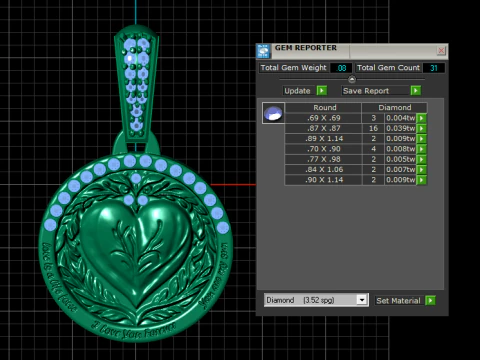
Task: Click the Save Report label
Action: click(366, 91)
